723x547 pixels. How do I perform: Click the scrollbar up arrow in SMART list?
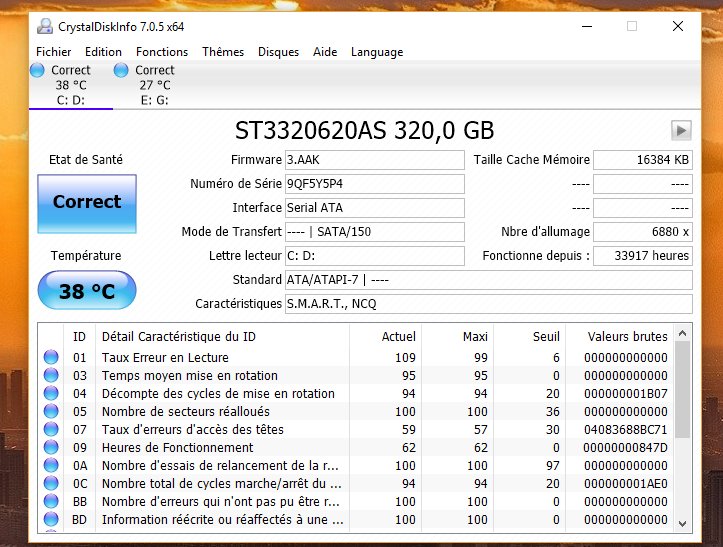tap(683, 333)
